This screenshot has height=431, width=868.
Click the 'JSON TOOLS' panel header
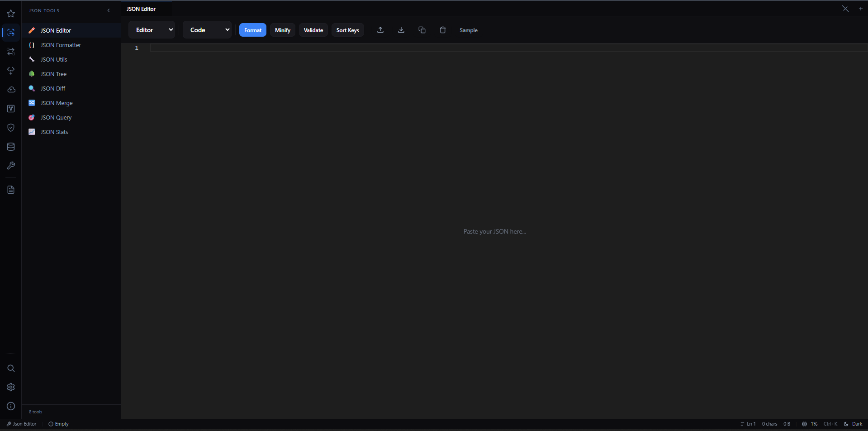44,10
